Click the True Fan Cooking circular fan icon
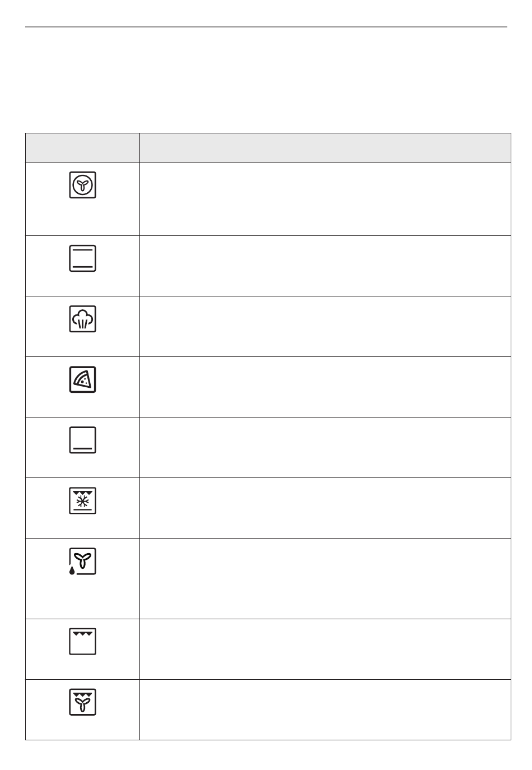This screenshot has height=770, width=532. [x=83, y=185]
